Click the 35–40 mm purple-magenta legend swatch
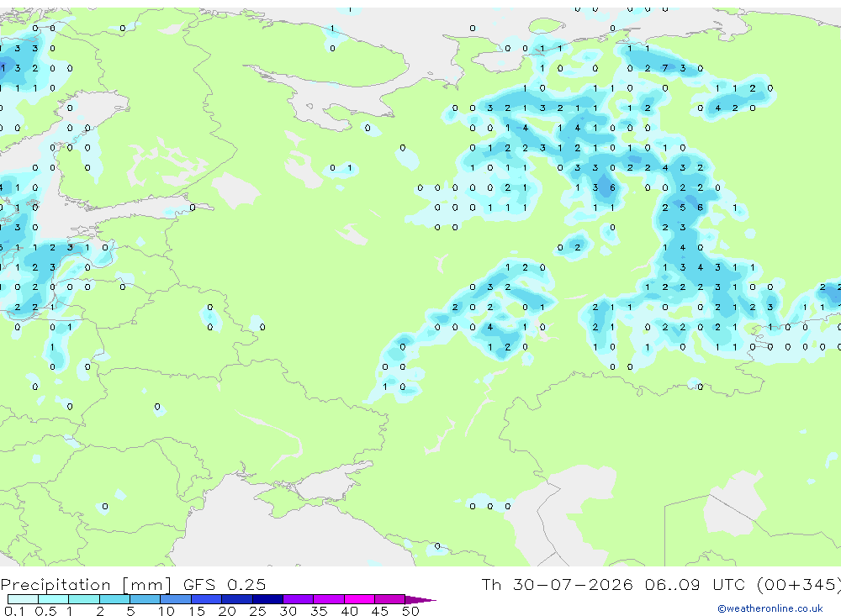 pyautogui.click(x=328, y=599)
